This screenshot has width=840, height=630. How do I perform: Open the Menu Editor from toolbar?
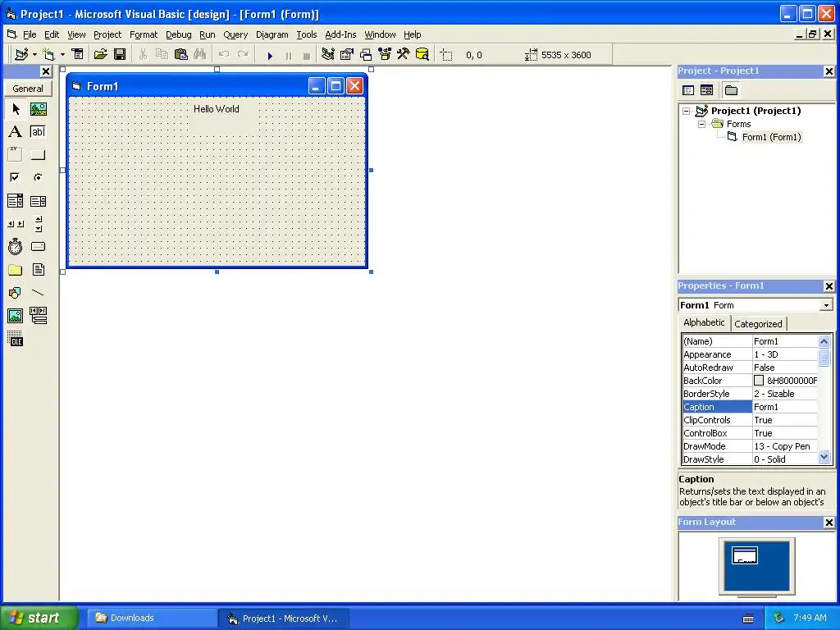(x=78, y=55)
